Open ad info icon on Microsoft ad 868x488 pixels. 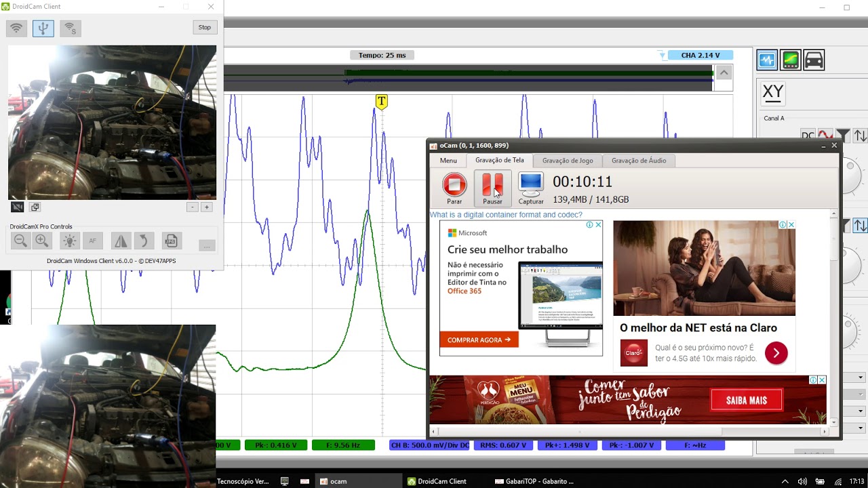tap(590, 224)
